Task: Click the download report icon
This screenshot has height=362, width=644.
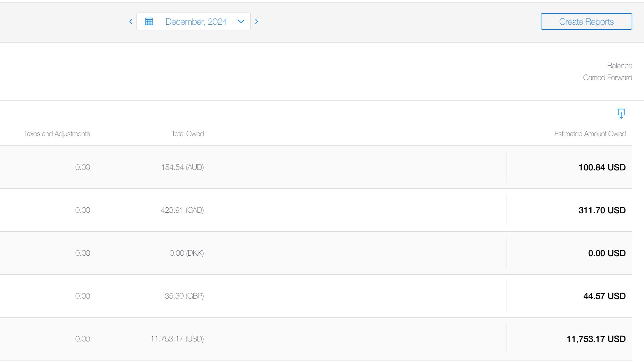Action: tap(621, 114)
